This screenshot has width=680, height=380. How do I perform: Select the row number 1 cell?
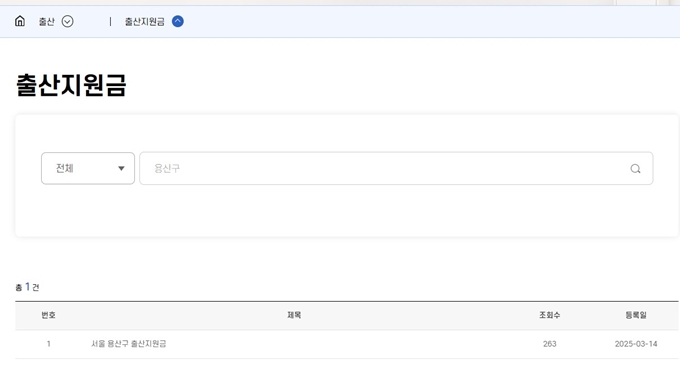[x=49, y=344]
